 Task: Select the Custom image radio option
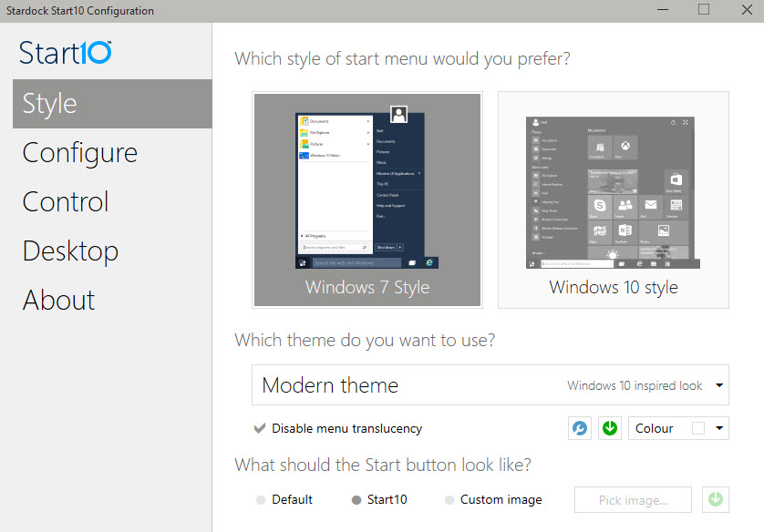coord(449,500)
